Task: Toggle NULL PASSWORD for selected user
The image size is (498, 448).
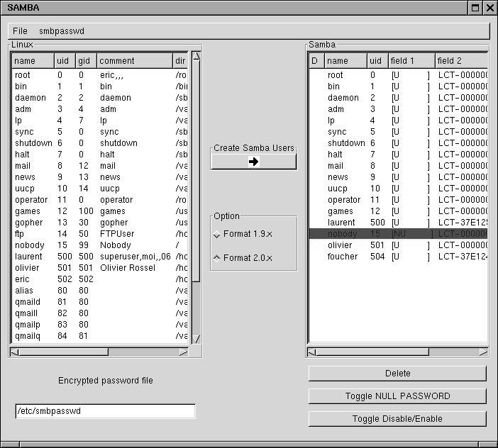Action: [397, 396]
